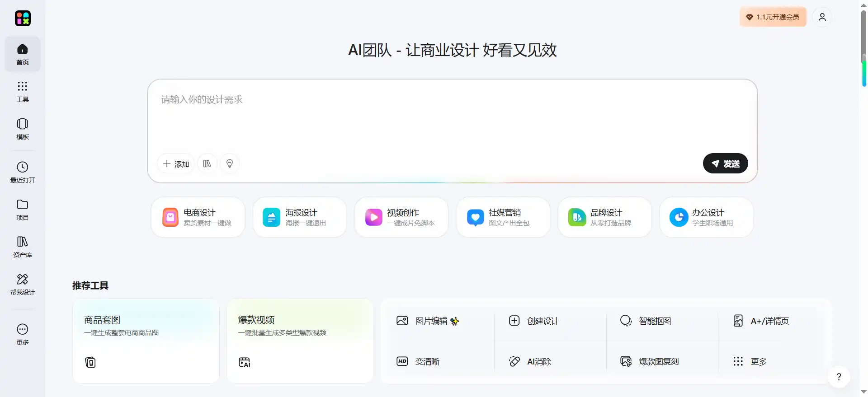The height and width of the screenshot is (397, 868).
Task: Click the lightbulb inspiration icon
Action: click(x=230, y=163)
